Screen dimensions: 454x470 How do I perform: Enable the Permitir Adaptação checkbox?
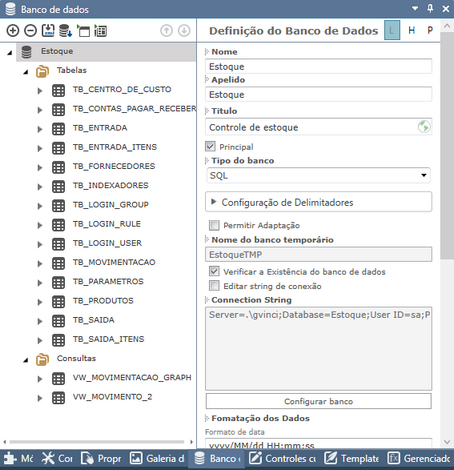214,225
